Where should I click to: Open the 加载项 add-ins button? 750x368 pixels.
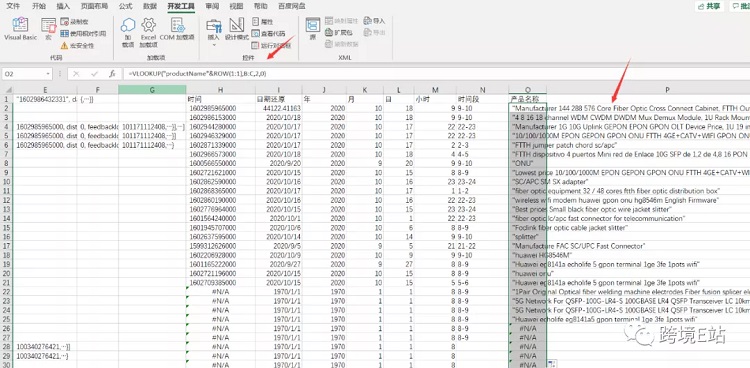[128, 33]
